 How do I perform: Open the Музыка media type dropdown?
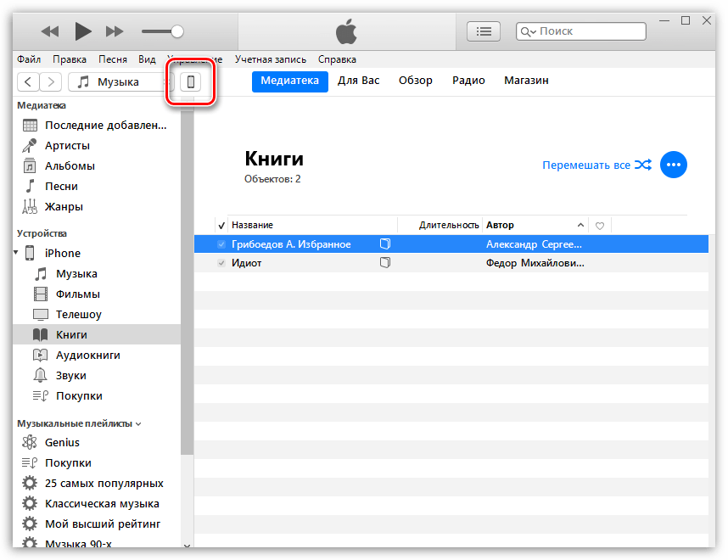pyautogui.click(x=120, y=82)
